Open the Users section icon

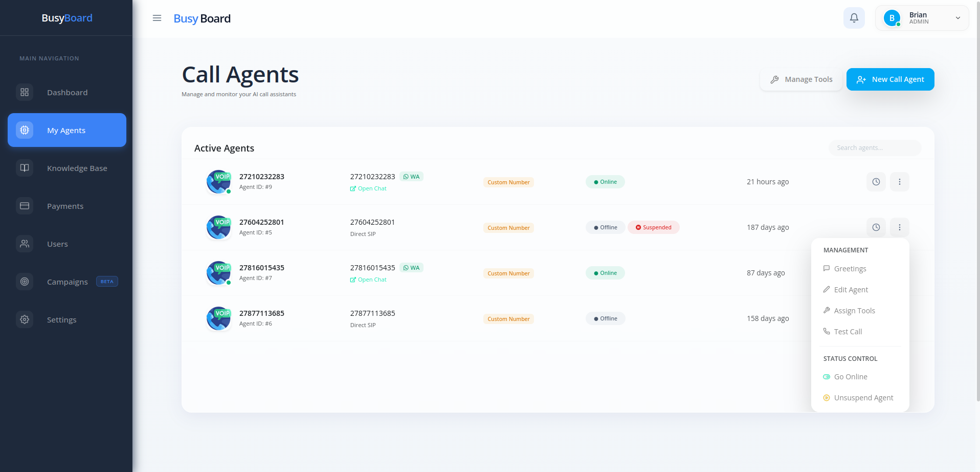pos(24,244)
